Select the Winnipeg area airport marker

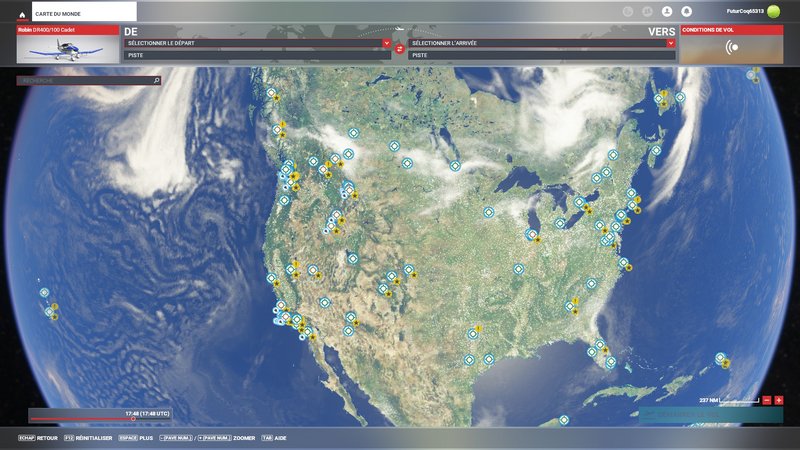455,166
